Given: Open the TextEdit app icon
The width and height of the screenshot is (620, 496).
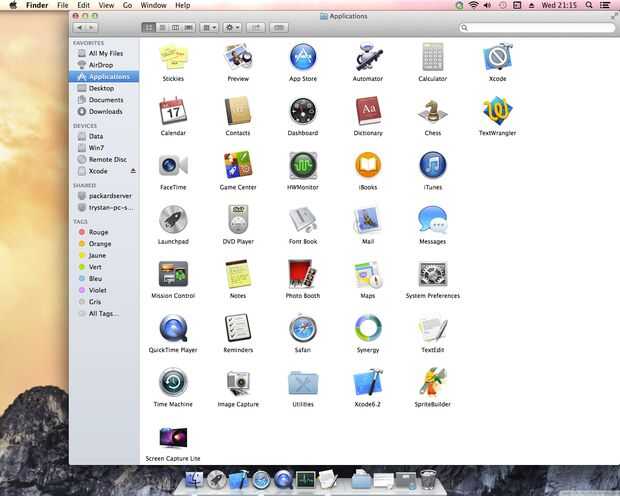Looking at the screenshot, I should (x=433, y=329).
